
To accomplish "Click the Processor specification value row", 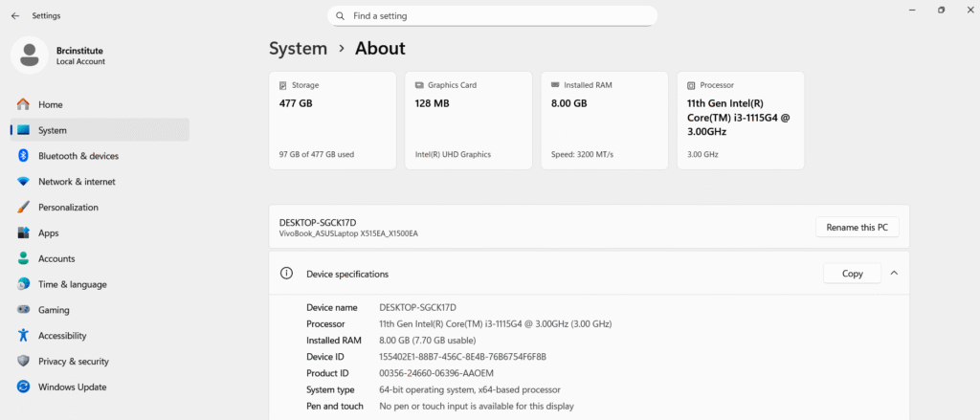I will (x=496, y=323).
